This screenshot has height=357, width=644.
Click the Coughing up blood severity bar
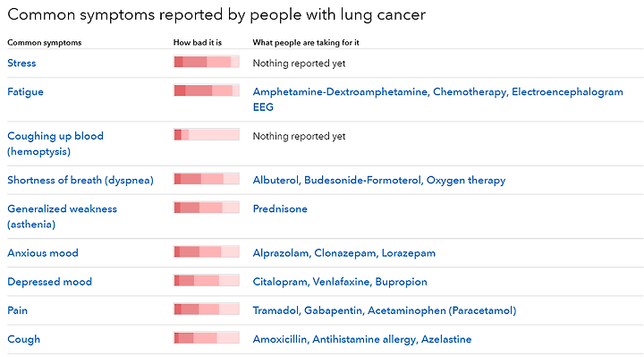(x=207, y=135)
